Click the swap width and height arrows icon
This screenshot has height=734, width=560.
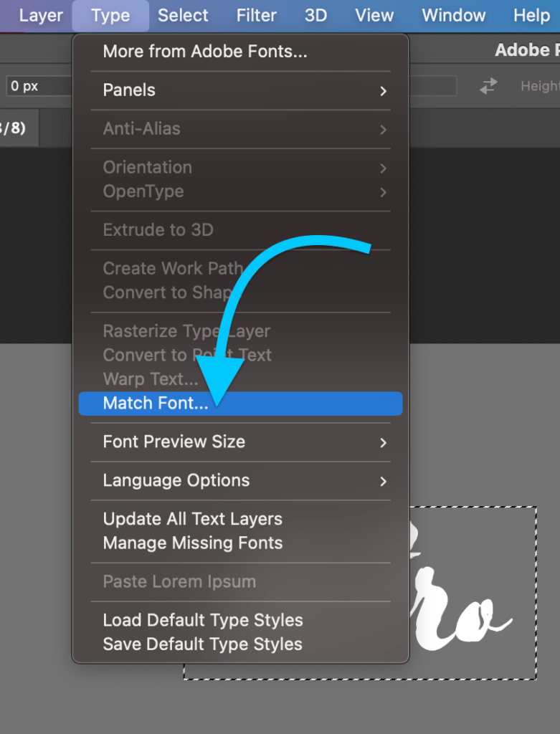coord(489,85)
